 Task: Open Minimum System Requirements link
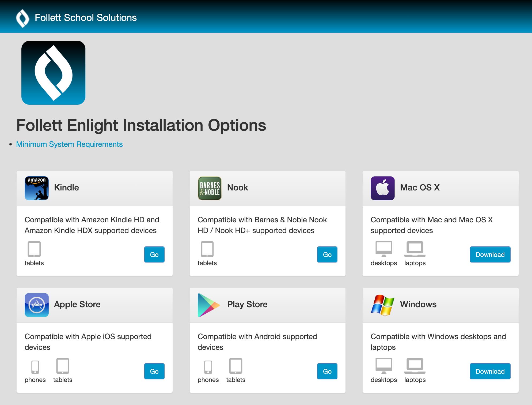[x=69, y=144]
